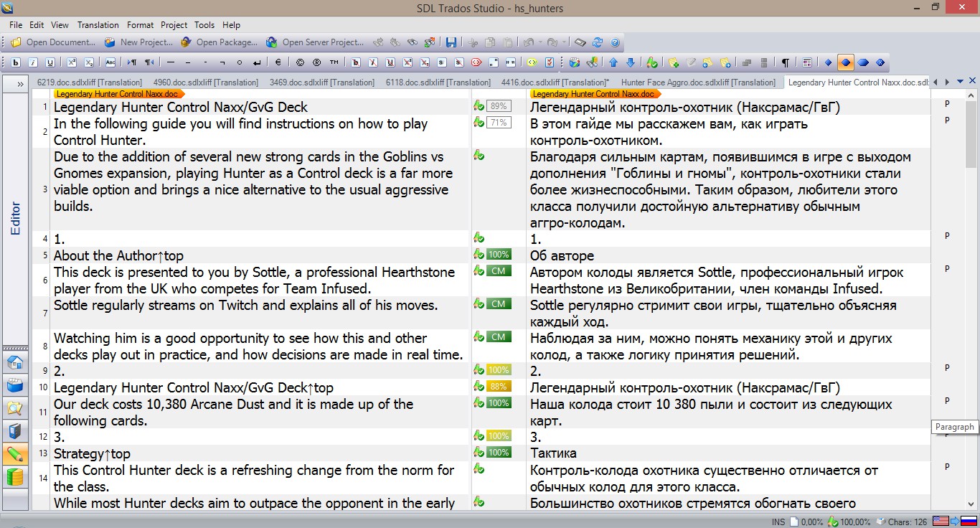
Task: Set left-to-right paragraph direction
Action: [x=132, y=62]
